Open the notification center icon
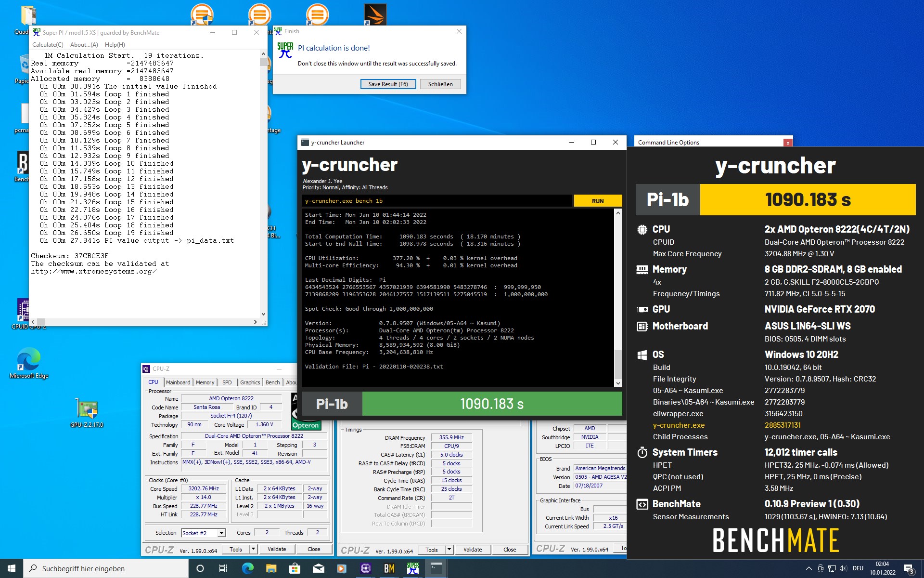The width and height of the screenshot is (924, 578). tap(909, 569)
